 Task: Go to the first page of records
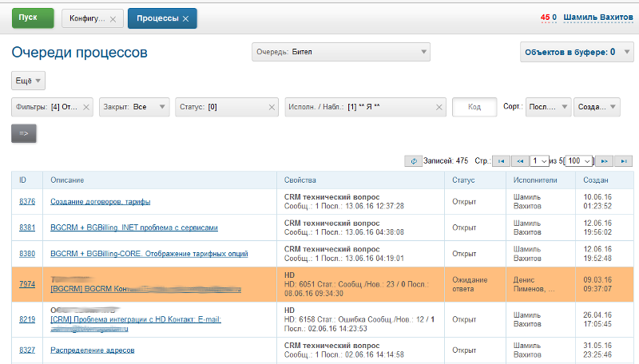tap(501, 160)
